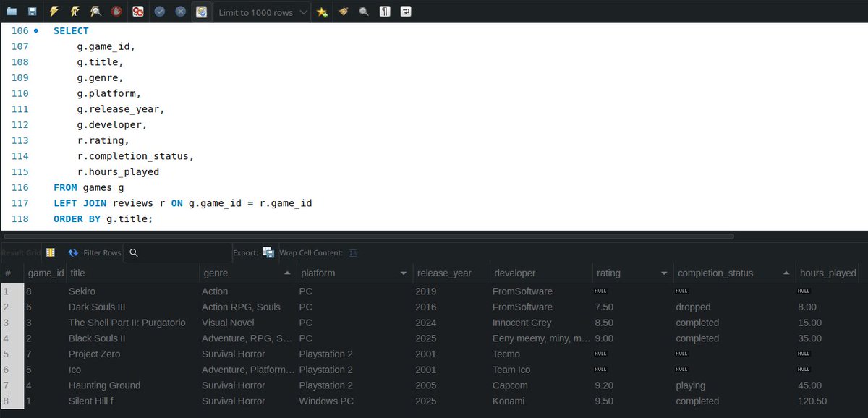Viewport: 868px width, 418px height.
Task: Select the title column header
Action: [132, 273]
